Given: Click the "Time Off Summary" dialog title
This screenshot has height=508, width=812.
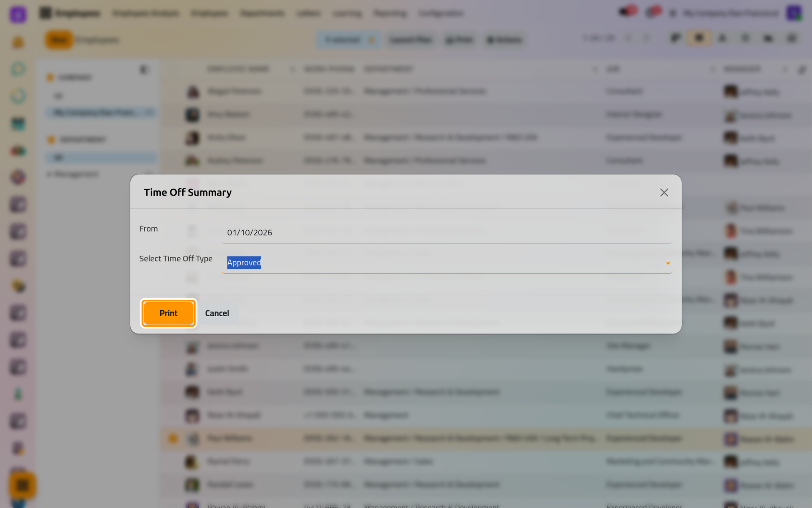Looking at the screenshot, I should (x=188, y=193).
